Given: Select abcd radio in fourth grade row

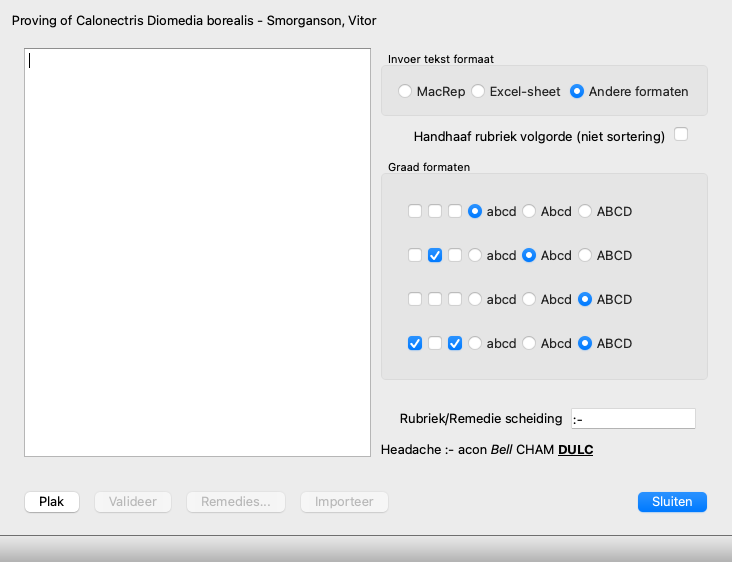Looking at the screenshot, I should (x=475, y=343).
